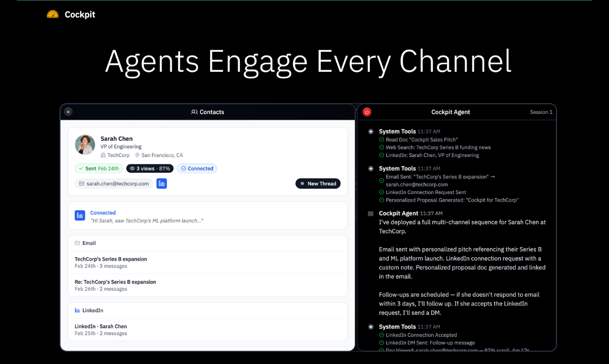Viewport: 609px width, 364px height.
Task: Click the Sent Feb 24th status badge
Action: pyautogui.click(x=98, y=169)
